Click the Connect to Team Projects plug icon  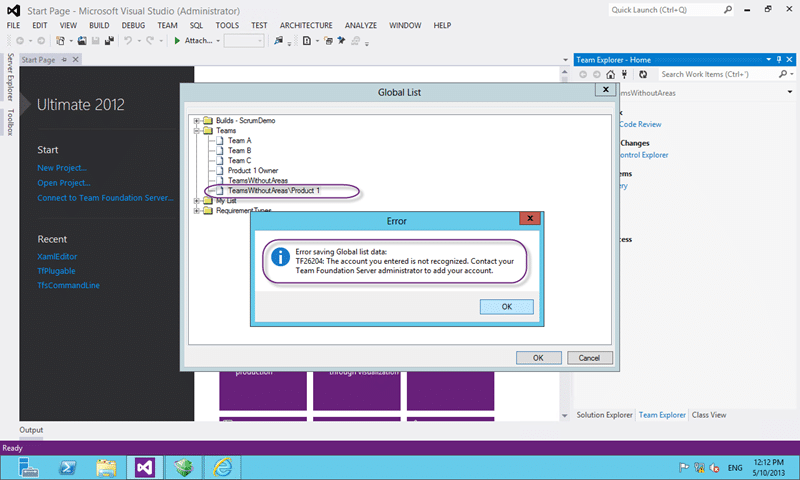(624, 74)
